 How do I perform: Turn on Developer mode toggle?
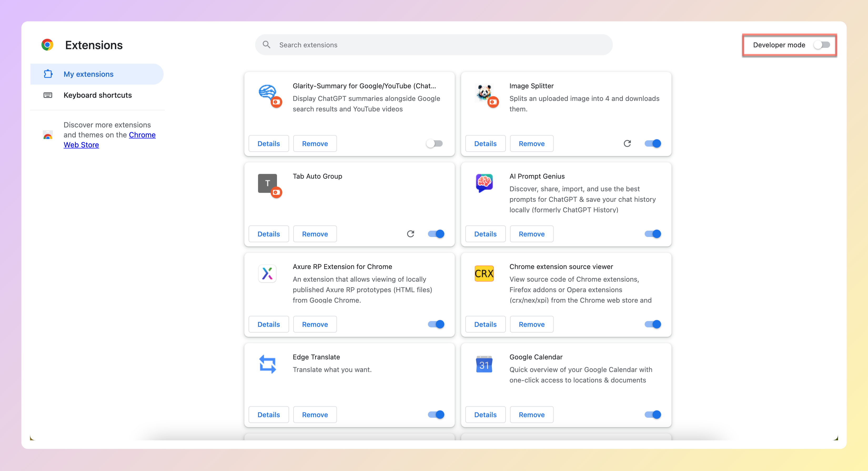coord(821,45)
